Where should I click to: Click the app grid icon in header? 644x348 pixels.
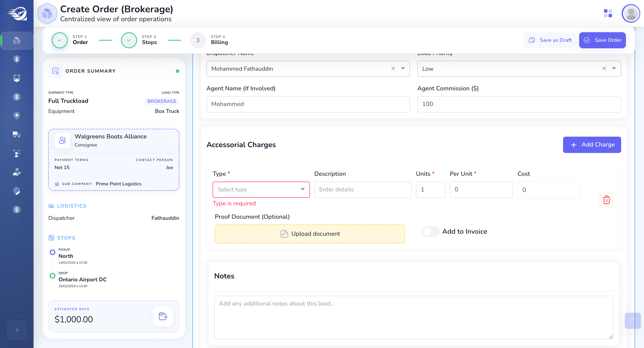tap(608, 13)
